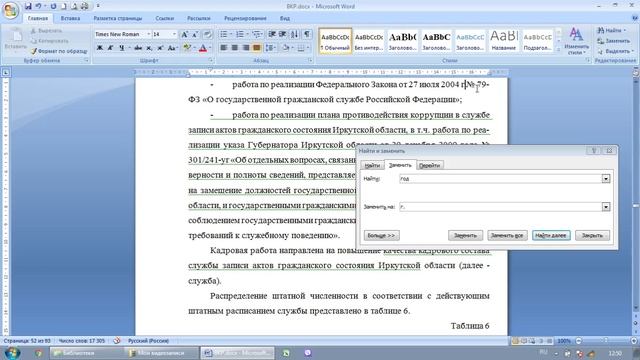The width and height of the screenshot is (640, 360).
Task: Open the Найти field dropdown arrow
Action: (x=606, y=179)
